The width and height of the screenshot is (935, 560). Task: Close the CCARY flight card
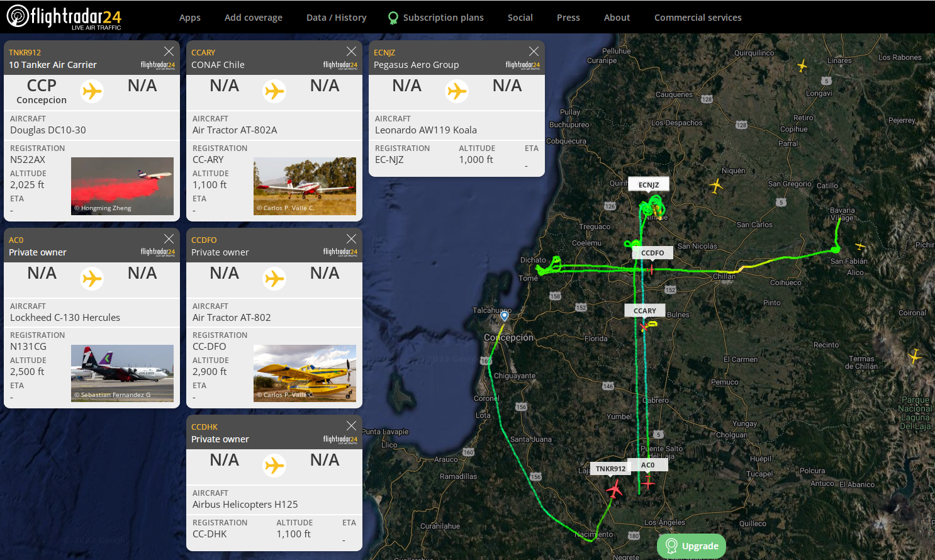(x=351, y=52)
